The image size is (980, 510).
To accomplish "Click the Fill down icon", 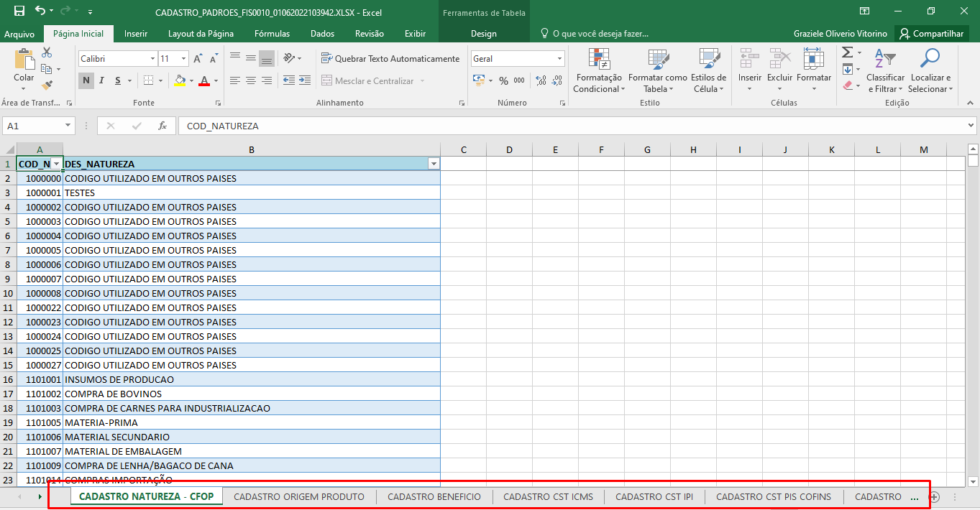I will point(848,69).
